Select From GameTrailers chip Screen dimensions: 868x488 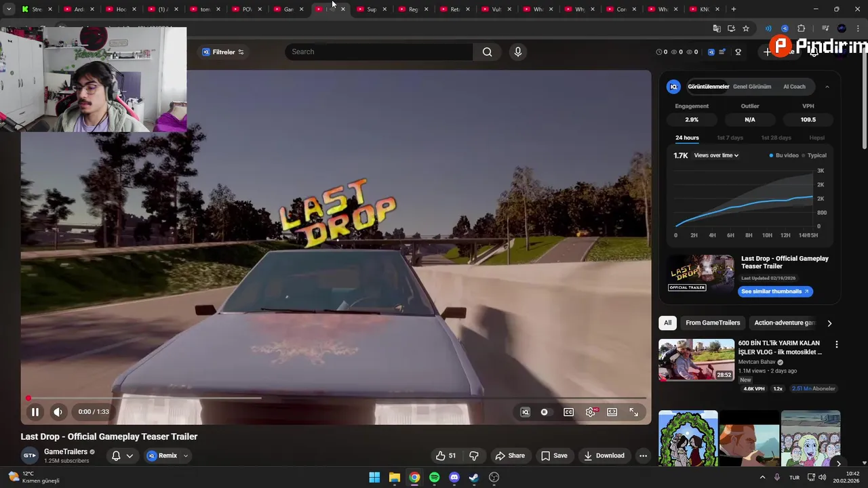713,323
